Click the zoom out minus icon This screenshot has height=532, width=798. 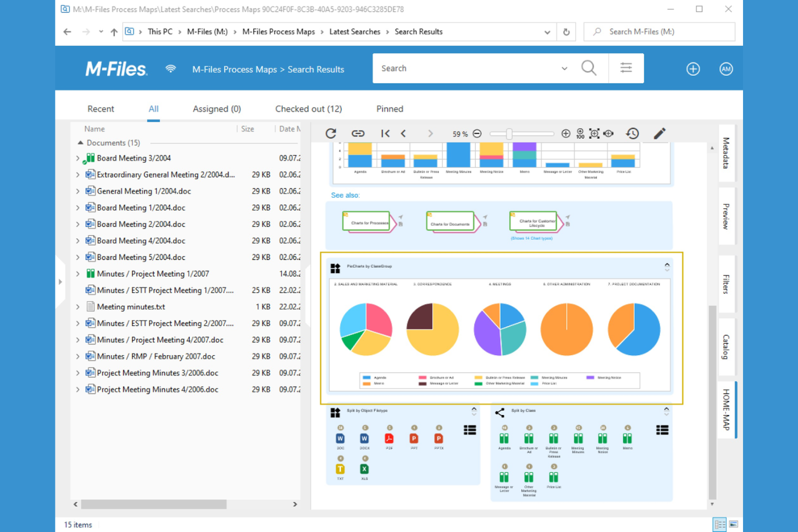477,134
